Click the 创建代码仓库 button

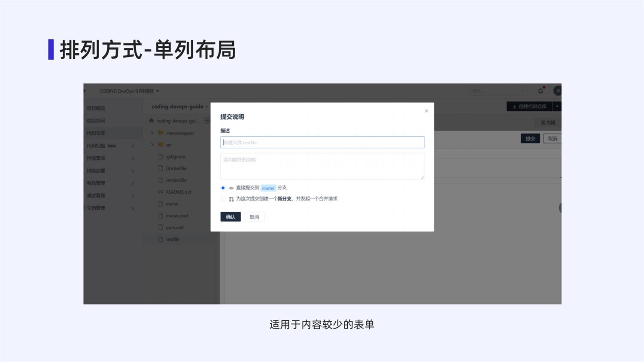529,106
